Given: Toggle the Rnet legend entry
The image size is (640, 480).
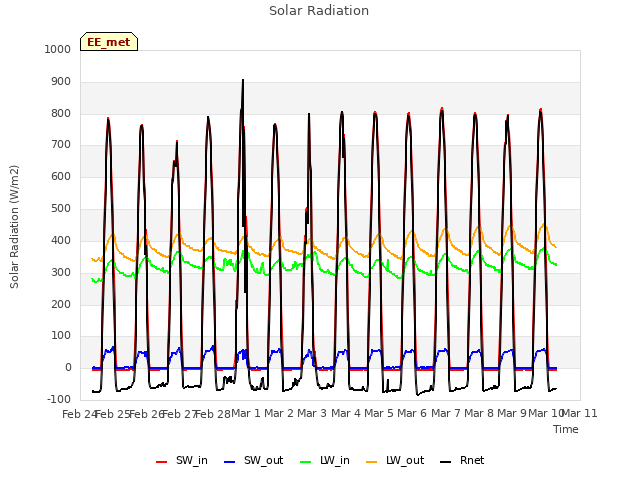Looking at the screenshot, I should coord(462,460).
